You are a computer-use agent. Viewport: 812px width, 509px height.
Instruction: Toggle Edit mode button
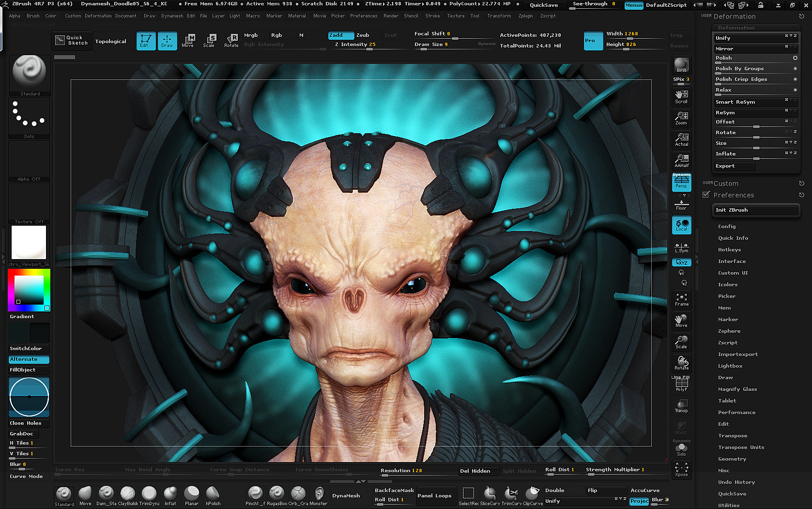pos(145,41)
